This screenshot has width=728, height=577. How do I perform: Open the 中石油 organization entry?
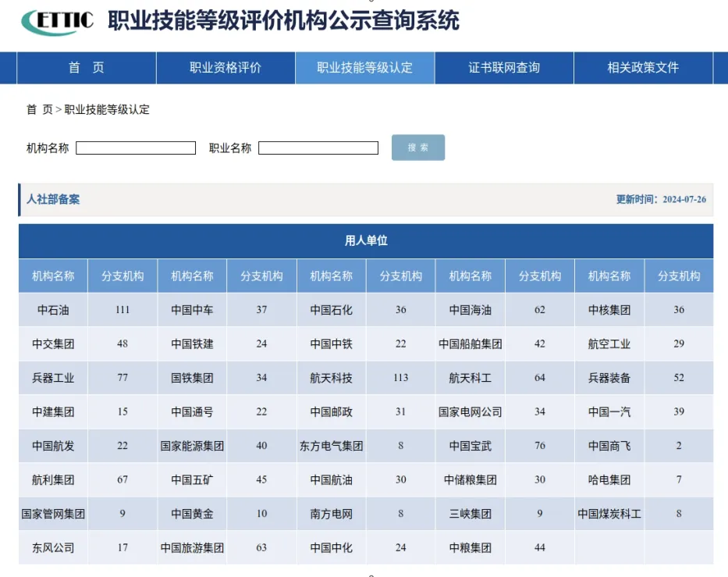click(53, 310)
